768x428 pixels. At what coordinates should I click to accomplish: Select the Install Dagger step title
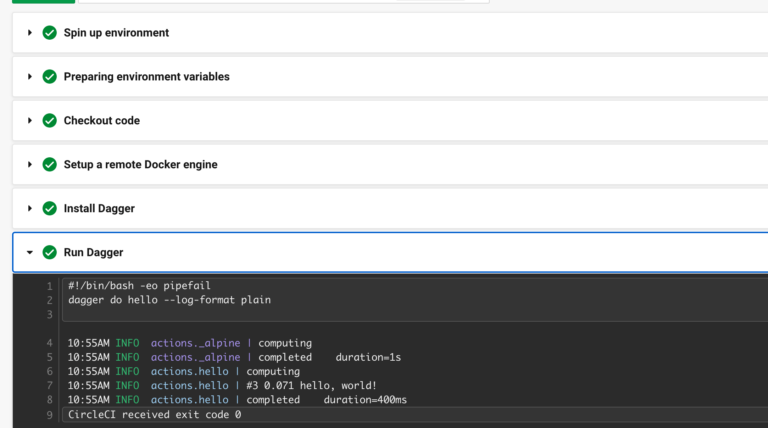(99, 209)
